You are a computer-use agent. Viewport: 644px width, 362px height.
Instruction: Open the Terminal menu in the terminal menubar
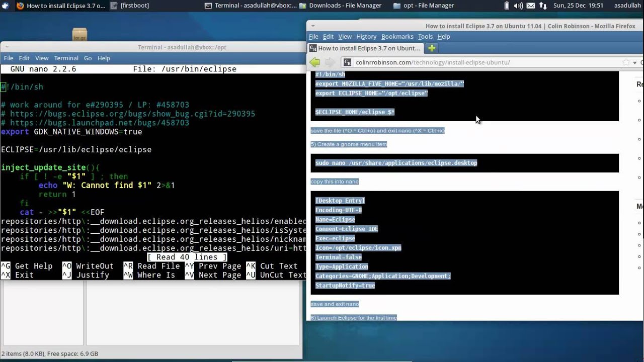click(x=66, y=58)
